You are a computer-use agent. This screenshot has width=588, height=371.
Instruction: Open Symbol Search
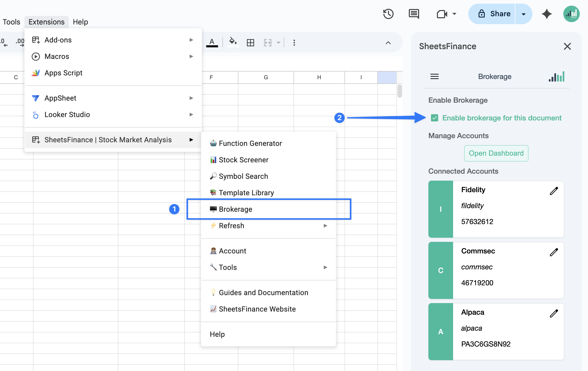point(269,176)
